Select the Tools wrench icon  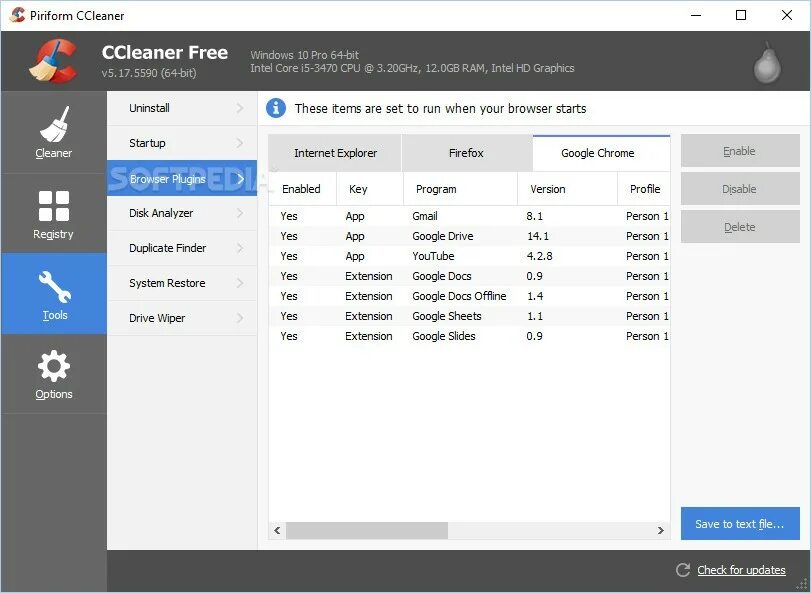click(x=54, y=287)
